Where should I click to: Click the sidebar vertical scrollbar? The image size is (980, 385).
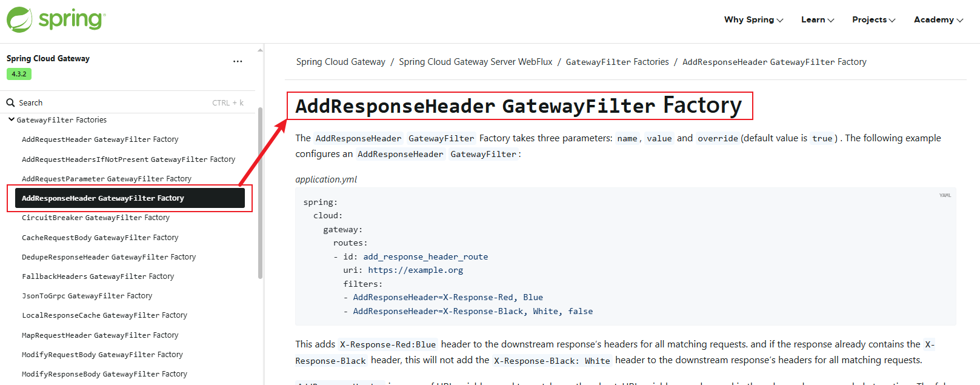tap(260, 193)
